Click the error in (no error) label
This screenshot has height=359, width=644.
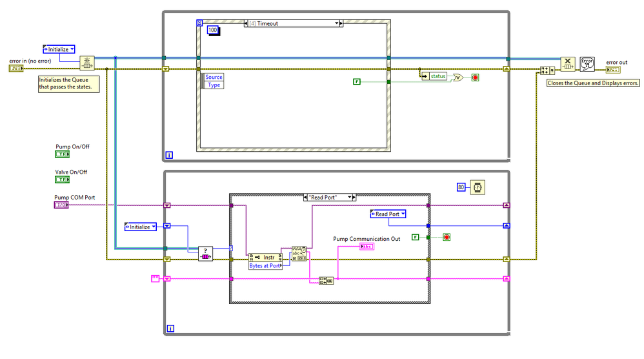coord(30,61)
